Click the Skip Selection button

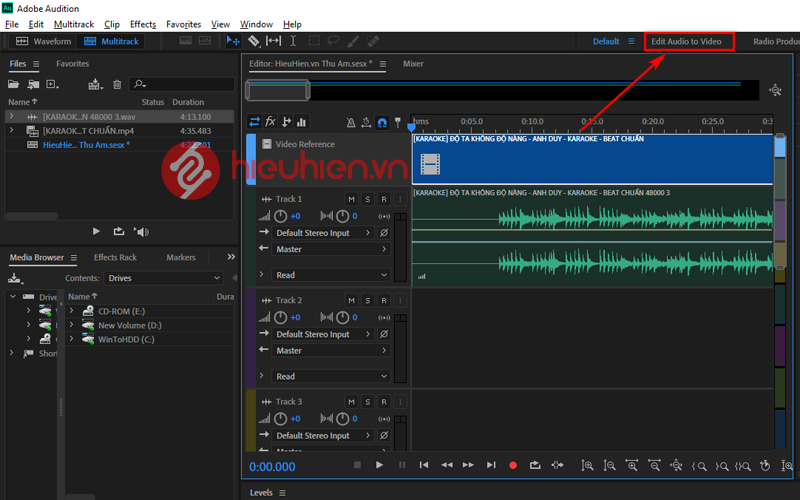point(557,465)
